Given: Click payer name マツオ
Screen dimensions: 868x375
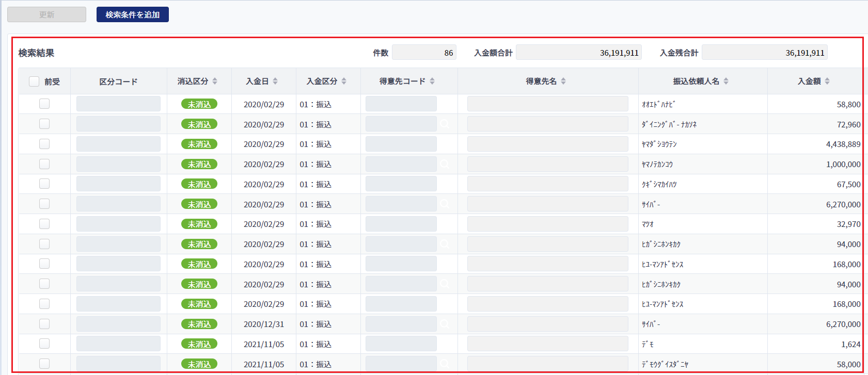Looking at the screenshot, I should point(648,224).
